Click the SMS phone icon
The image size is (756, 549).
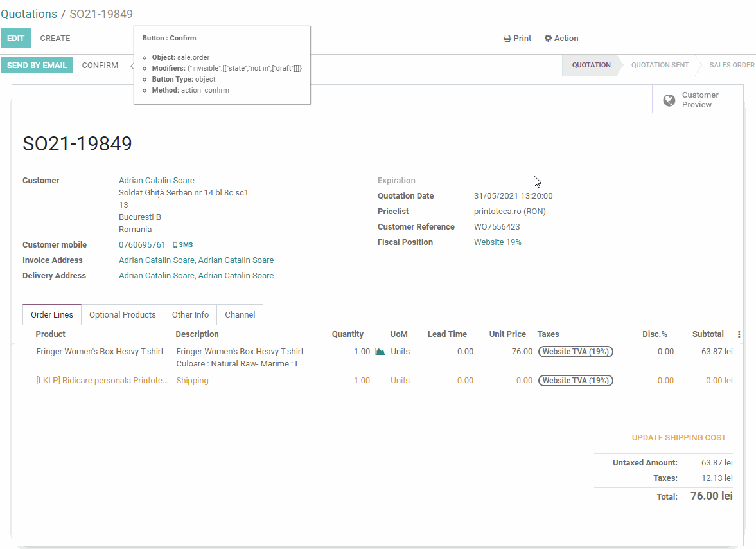(175, 245)
